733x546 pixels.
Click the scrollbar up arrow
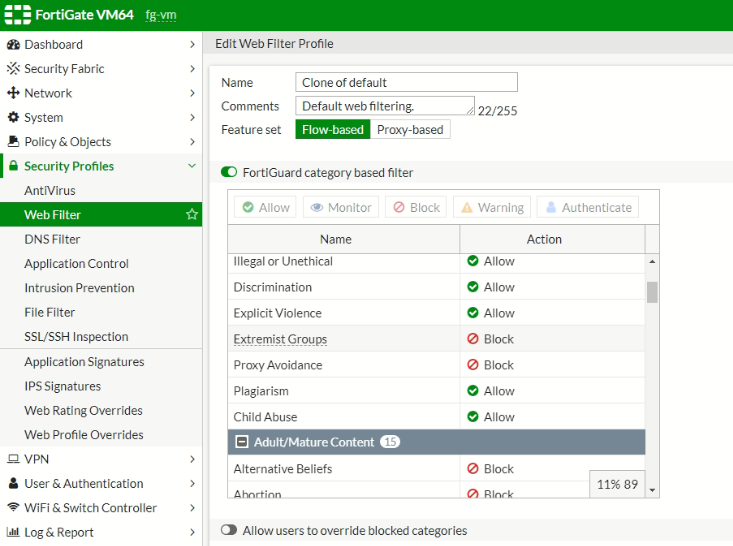coord(652,261)
